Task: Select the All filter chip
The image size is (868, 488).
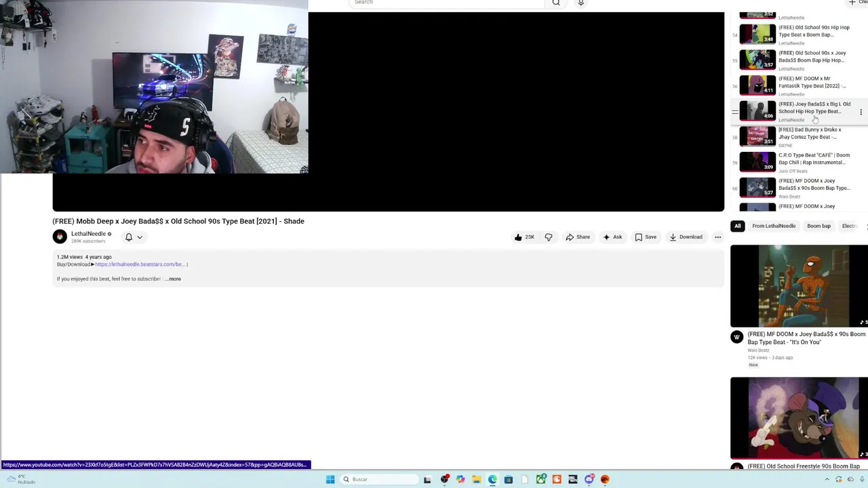Action: (738, 226)
